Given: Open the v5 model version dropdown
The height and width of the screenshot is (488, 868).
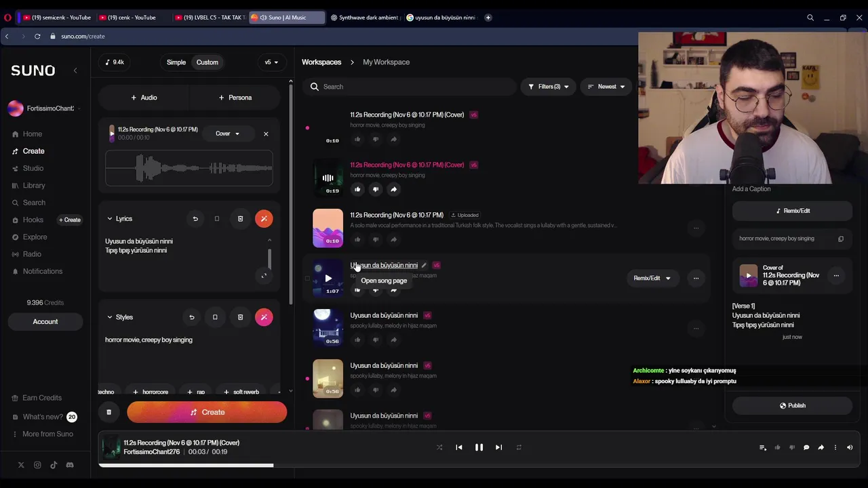Looking at the screenshot, I should point(271,62).
